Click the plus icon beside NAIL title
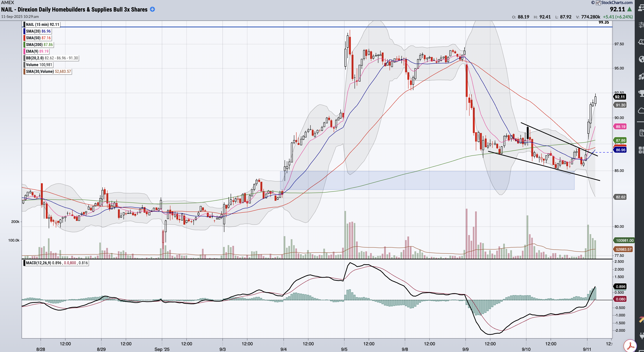Viewport: 644px width, 352px height. 152,9
